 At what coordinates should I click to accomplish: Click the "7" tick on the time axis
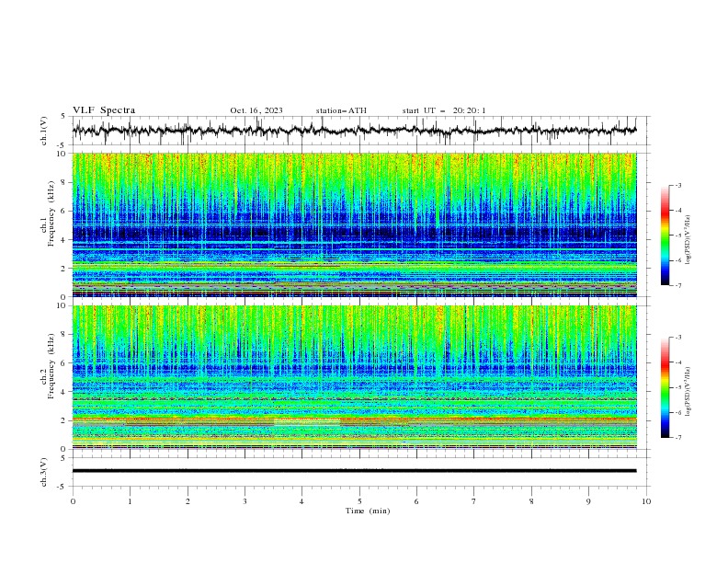(x=474, y=501)
